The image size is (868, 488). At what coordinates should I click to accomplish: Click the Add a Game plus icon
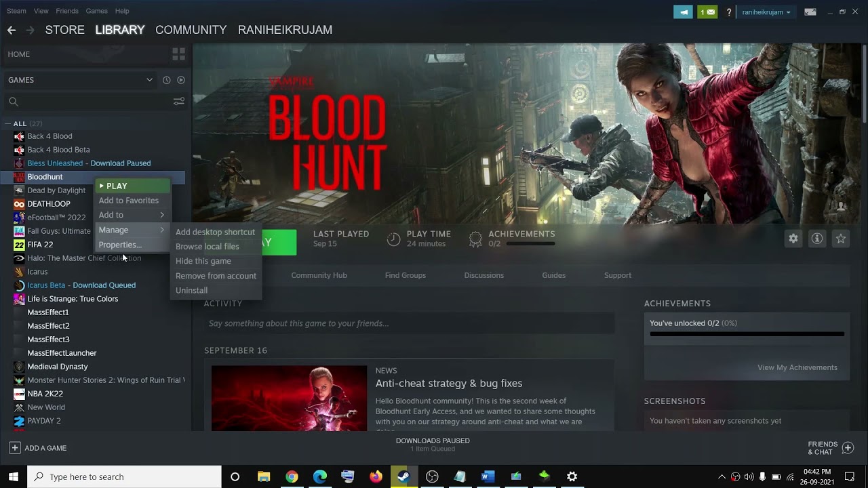click(x=14, y=448)
